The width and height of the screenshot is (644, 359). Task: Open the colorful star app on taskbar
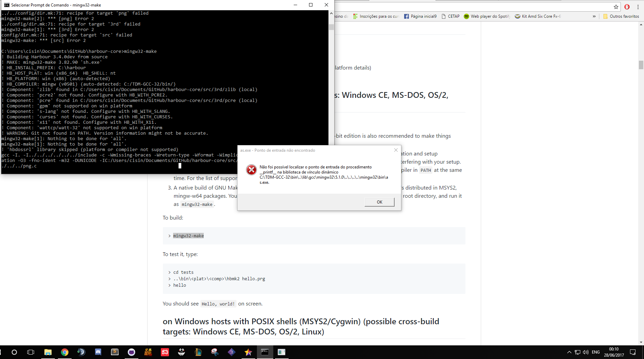248,352
